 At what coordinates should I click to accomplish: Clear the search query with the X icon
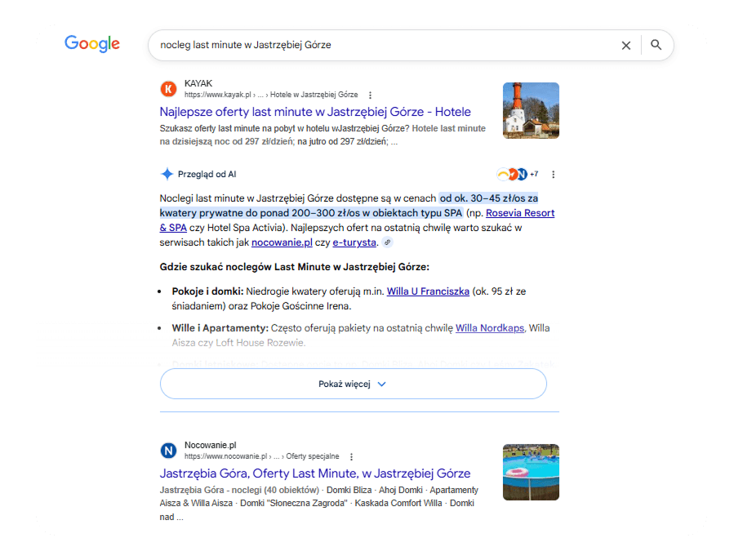[626, 45]
